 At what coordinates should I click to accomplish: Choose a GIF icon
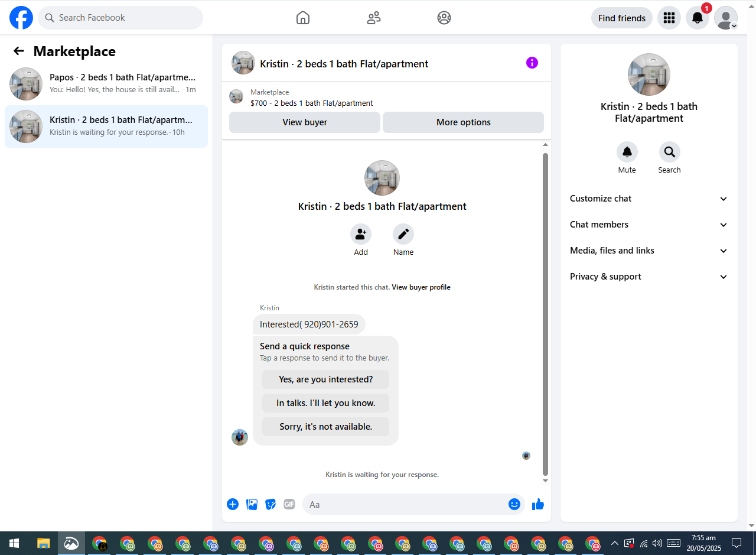[289, 504]
